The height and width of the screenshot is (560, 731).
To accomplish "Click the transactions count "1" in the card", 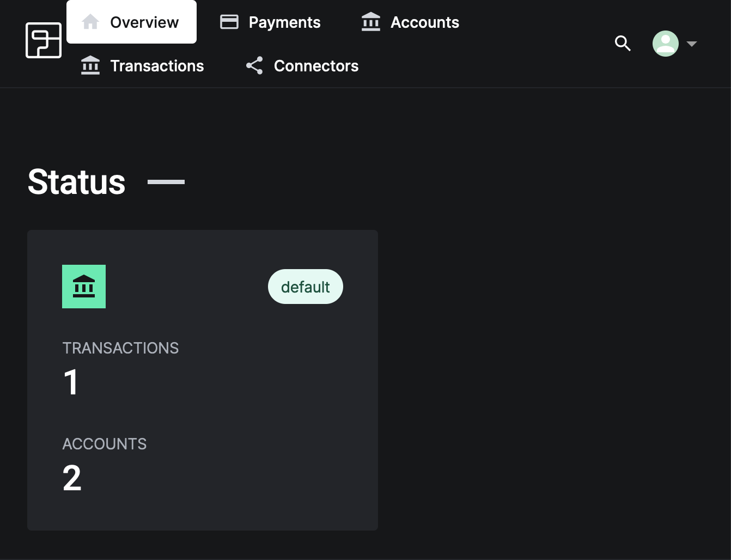I will click(71, 382).
